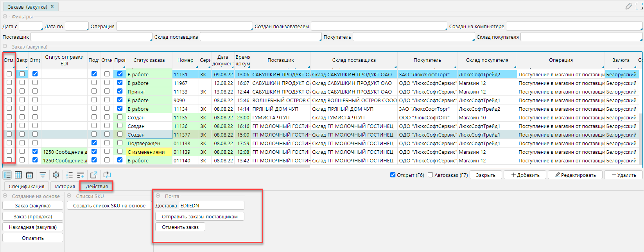This screenshot has height=252, width=644.
Task: Open the История tab
Action: (x=65, y=186)
